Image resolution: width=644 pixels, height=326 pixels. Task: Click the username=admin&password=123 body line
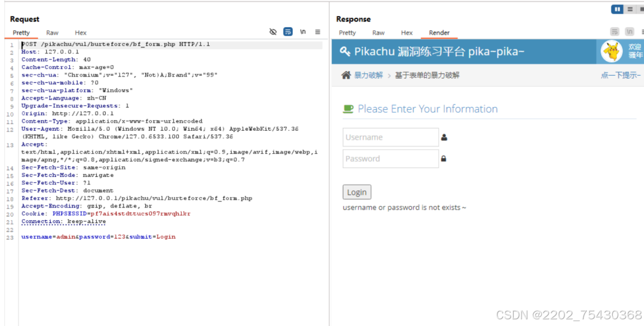99,236
